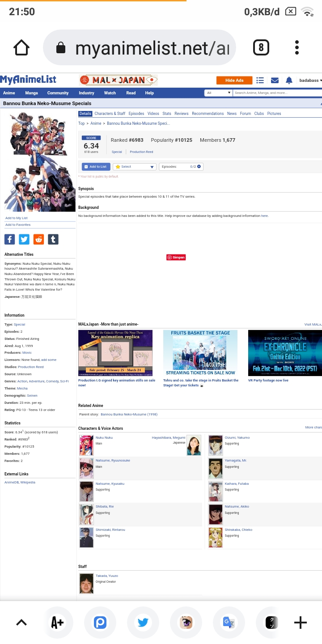322x644 pixels.
Task: Open the Help menu
Action: coord(149,93)
